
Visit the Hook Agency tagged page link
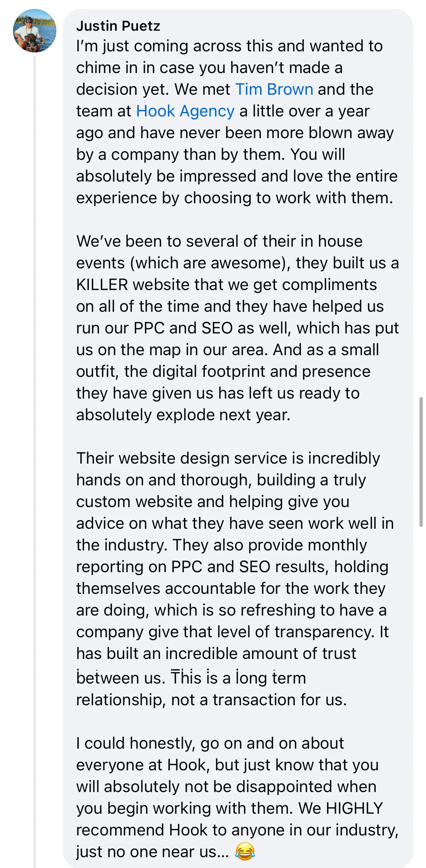[x=185, y=111]
